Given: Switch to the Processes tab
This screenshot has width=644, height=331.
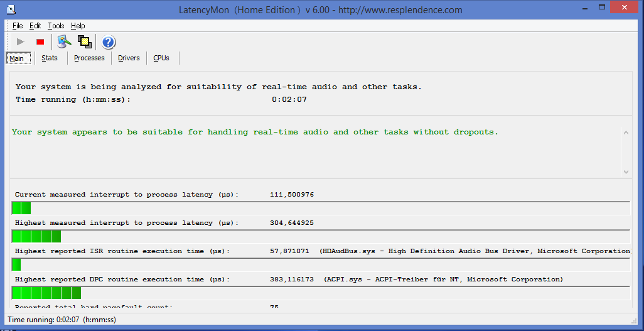Looking at the screenshot, I should pos(89,58).
